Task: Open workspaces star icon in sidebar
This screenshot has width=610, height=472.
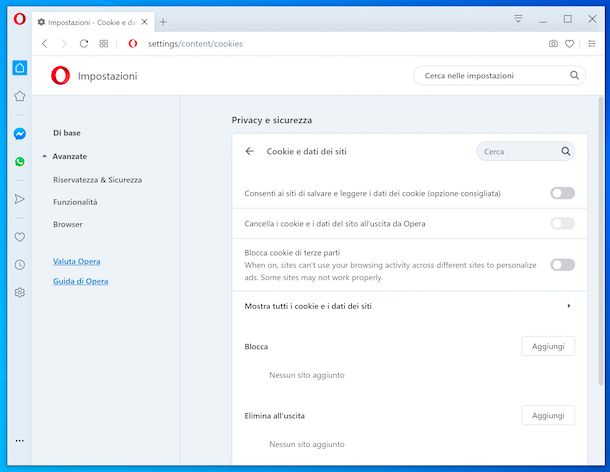Action: pyautogui.click(x=20, y=96)
